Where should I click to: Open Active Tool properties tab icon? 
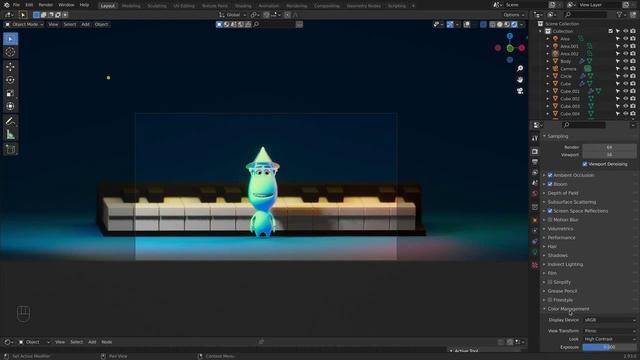535,139
